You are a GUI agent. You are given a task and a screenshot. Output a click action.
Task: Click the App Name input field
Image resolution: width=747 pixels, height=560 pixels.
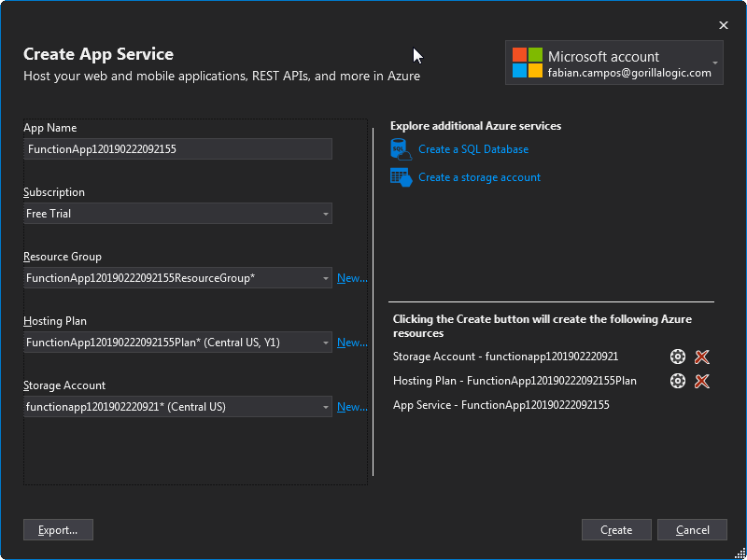click(x=177, y=149)
